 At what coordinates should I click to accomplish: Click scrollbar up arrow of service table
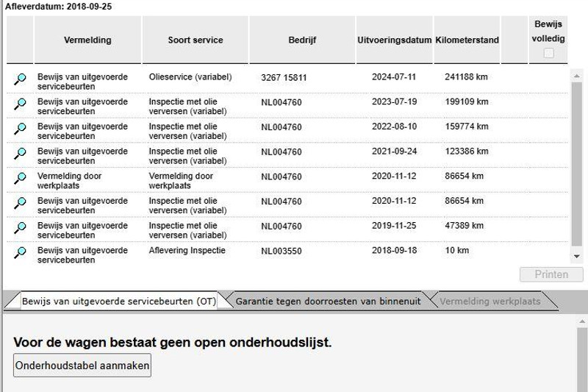[x=577, y=74]
